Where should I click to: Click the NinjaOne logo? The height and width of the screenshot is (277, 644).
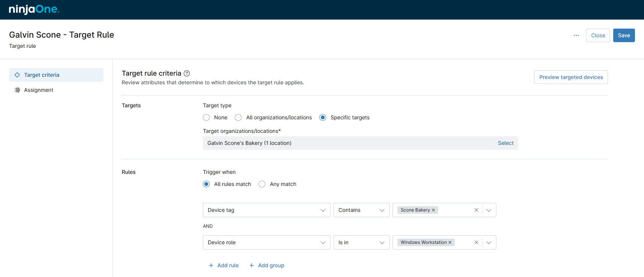coord(34,9)
